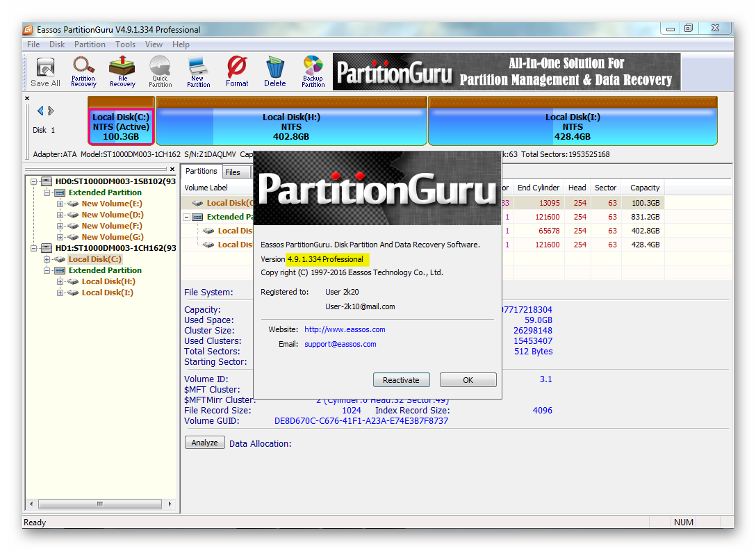Select Local Disk(H:) in the tree
Image resolution: width=756 pixels, height=551 pixels.
click(x=108, y=281)
